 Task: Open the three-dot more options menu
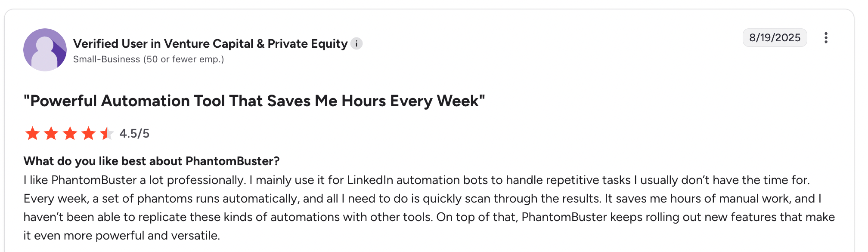[825, 38]
